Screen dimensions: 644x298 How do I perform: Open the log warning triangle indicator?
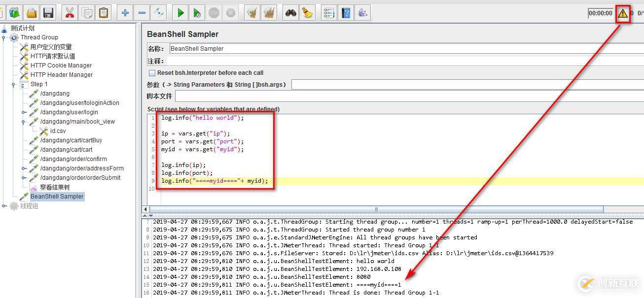point(623,13)
